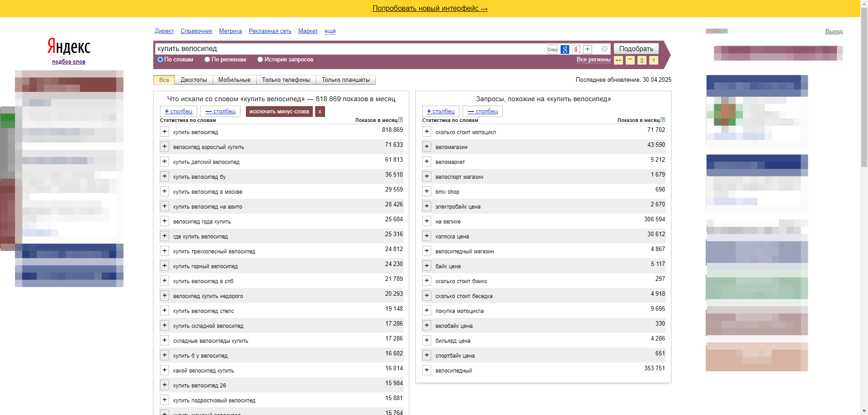
Task: Click the yellow '++' operator button
Action: point(618,60)
